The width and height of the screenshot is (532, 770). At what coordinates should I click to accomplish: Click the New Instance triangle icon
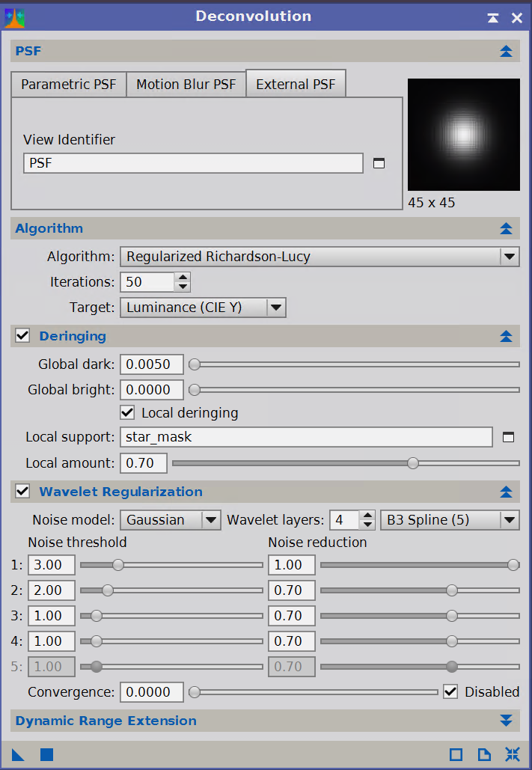point(18,755)
